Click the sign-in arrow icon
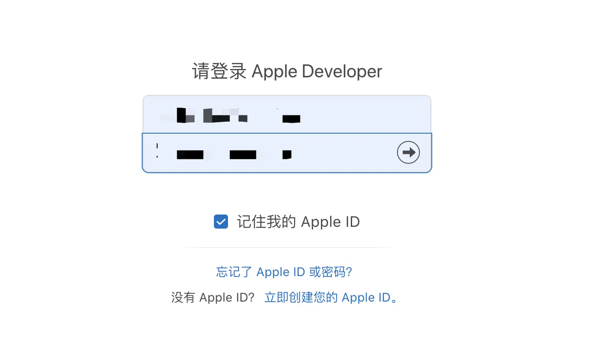 [x=408, y=153]
